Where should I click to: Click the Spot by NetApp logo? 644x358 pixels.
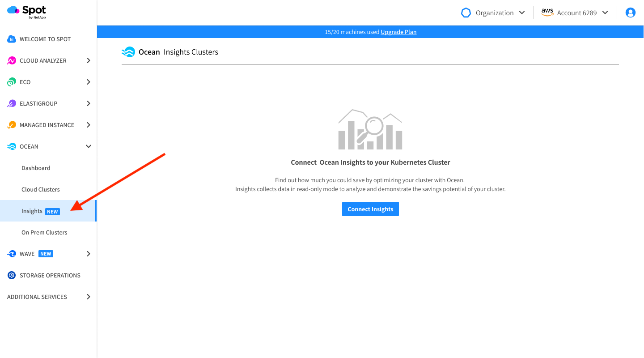27,12
